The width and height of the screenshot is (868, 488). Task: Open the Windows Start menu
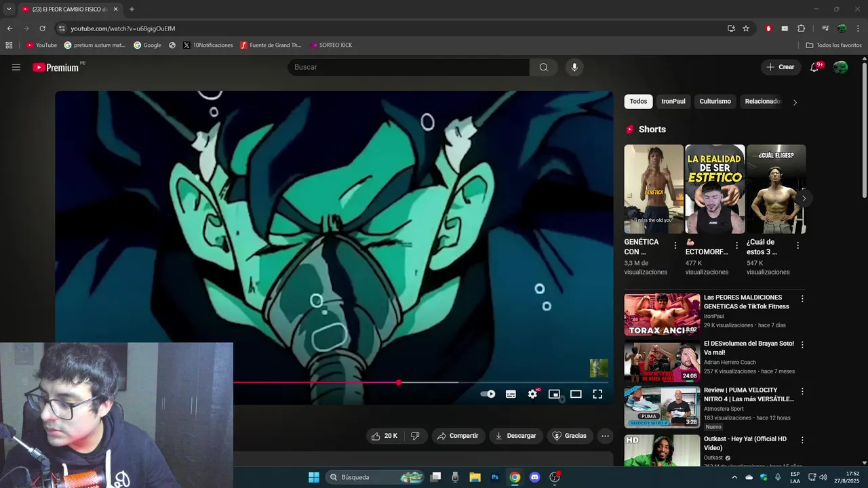pos(314,477)
